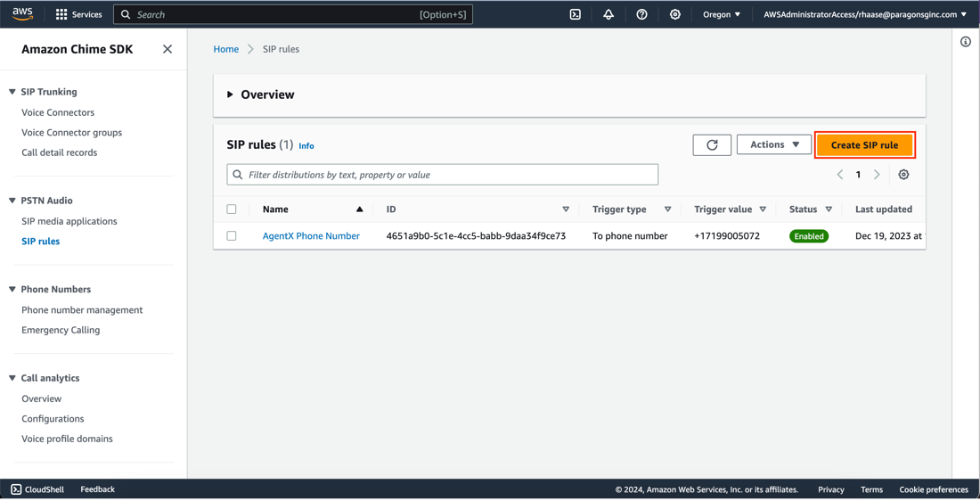The height and width of the screenshot is (501, 980).
Task: Click the AWS logo home icon
Action: click(x=23, y=13)
